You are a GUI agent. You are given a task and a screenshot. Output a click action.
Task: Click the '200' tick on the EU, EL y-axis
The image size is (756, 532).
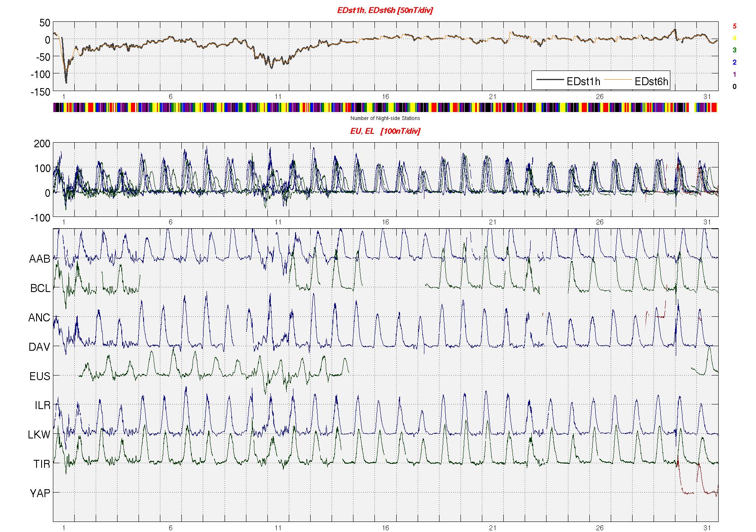click(x=42, y=144)
